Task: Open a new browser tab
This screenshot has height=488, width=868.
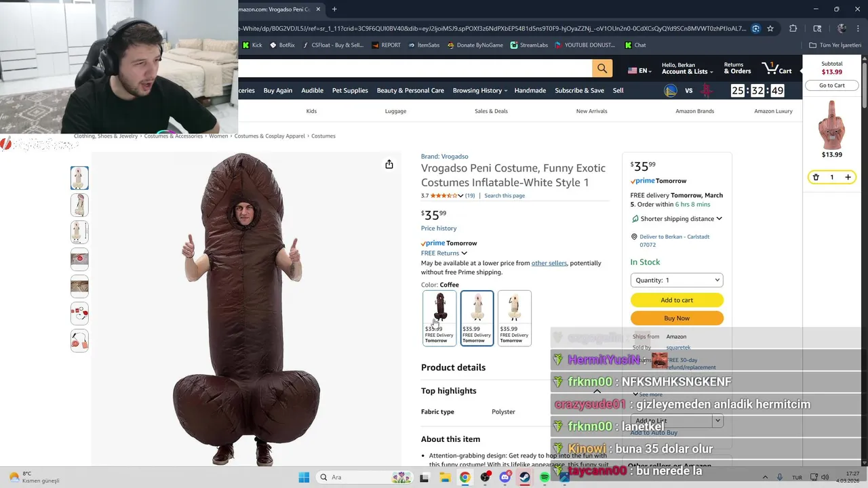Action: pyautogui.click(x=334, y=9)
